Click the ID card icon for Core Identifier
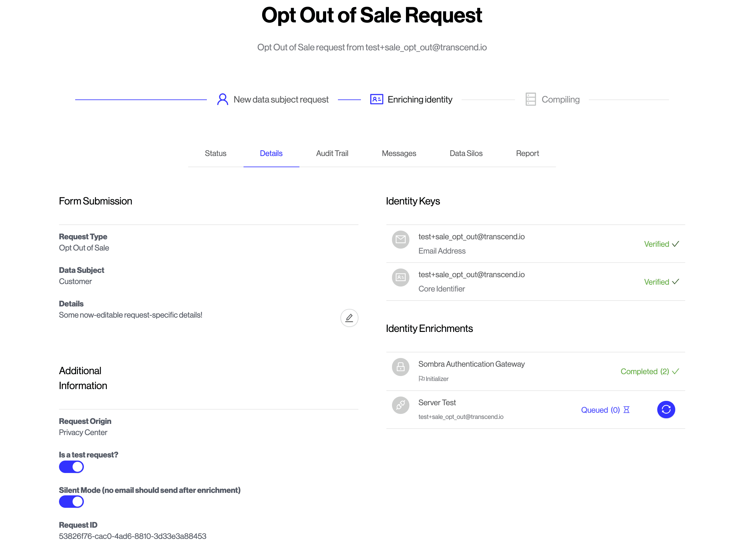The height and width of the screenshot is (560, 738). click(400, 277)
